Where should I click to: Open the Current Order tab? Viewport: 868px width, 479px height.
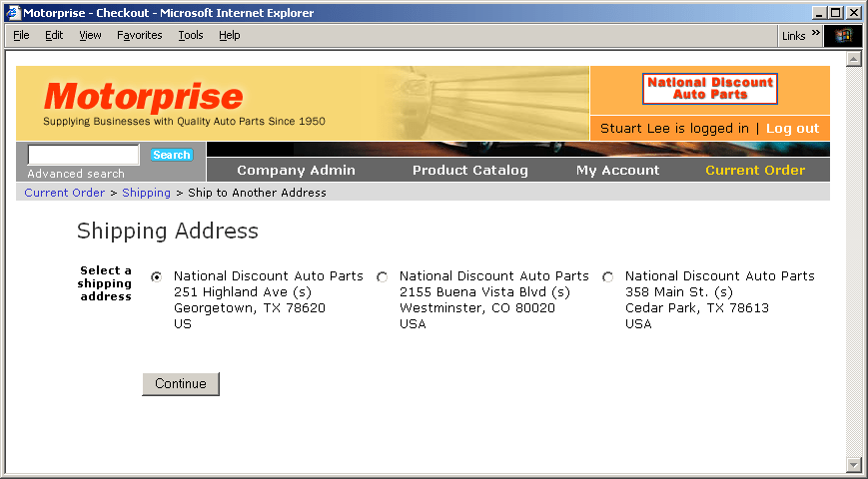pos(755,171)
